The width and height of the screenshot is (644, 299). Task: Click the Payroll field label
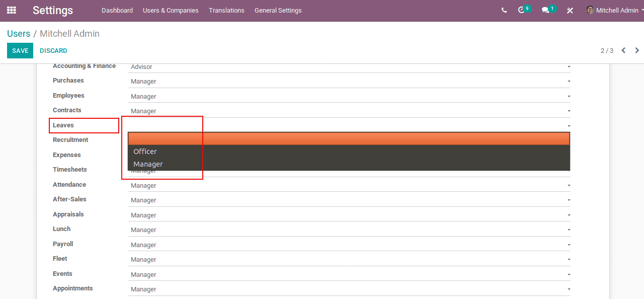63,244
